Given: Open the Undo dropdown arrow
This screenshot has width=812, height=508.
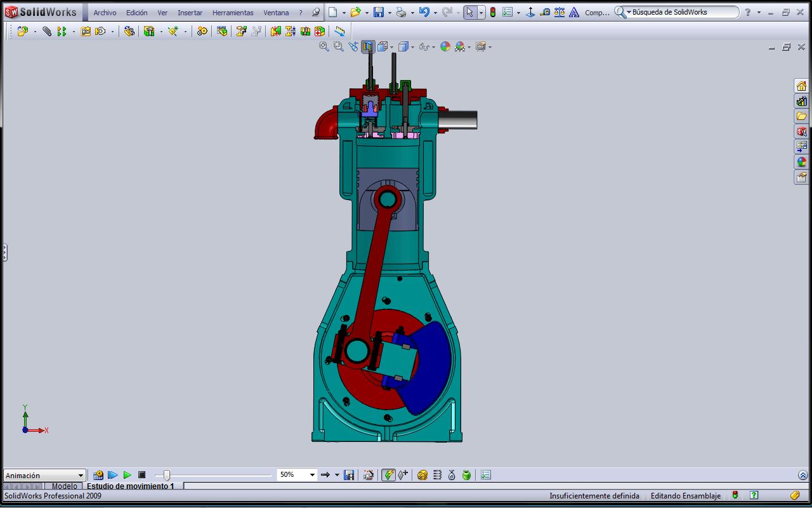Looking at the screenshot, I should pos(435,13).
